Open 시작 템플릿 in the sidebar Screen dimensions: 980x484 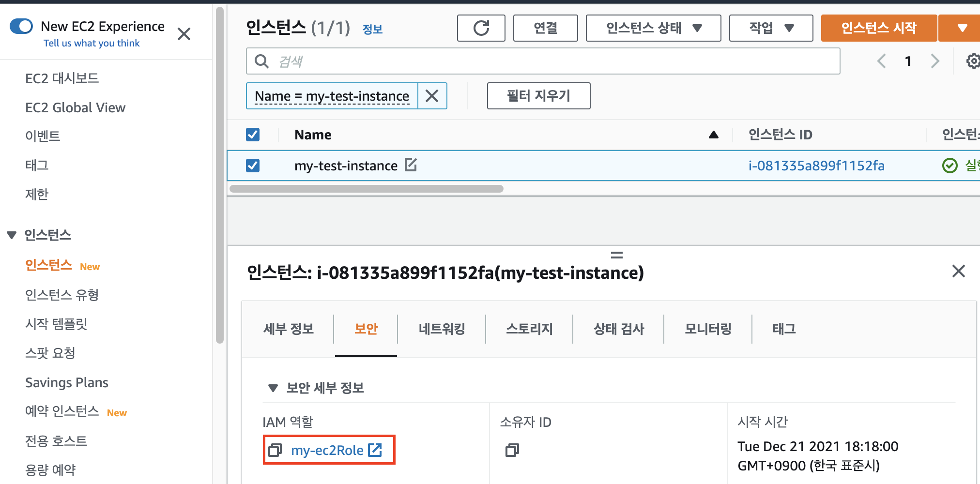pyautogui.click(x=56, y=324)
